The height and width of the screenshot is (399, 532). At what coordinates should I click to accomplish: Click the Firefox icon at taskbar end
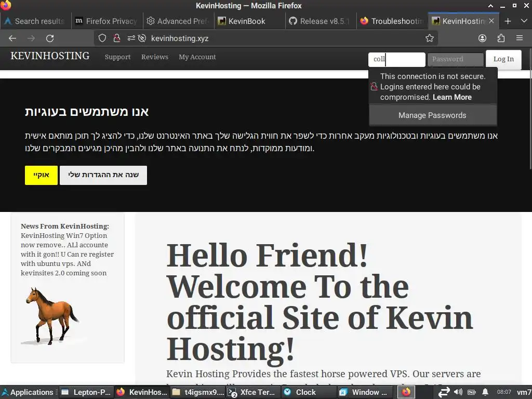pos(406,392)
